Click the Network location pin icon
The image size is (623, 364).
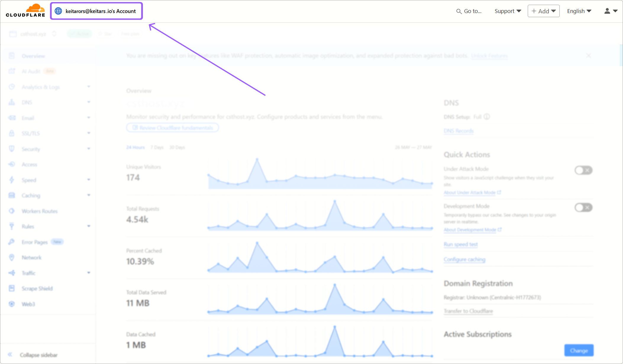12,257
